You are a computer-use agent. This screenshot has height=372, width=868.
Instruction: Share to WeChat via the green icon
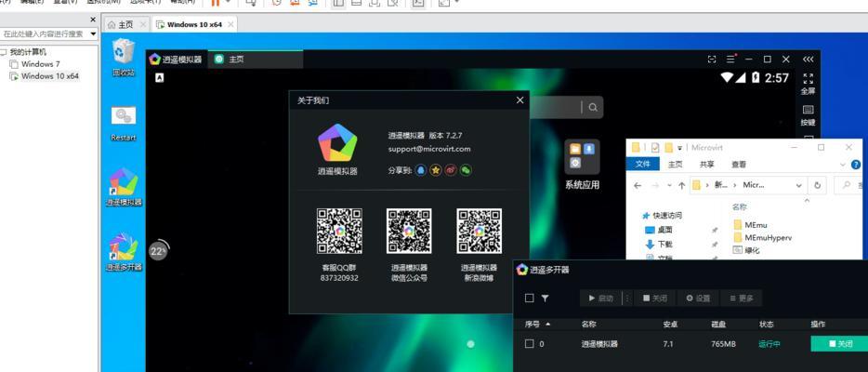click(x=466, y=170)
